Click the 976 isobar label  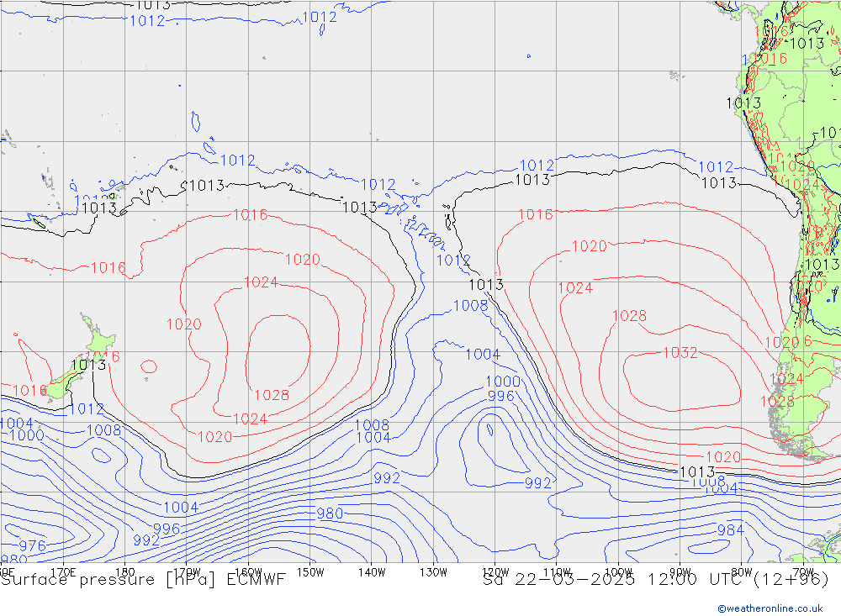click(x=33, y=545)
